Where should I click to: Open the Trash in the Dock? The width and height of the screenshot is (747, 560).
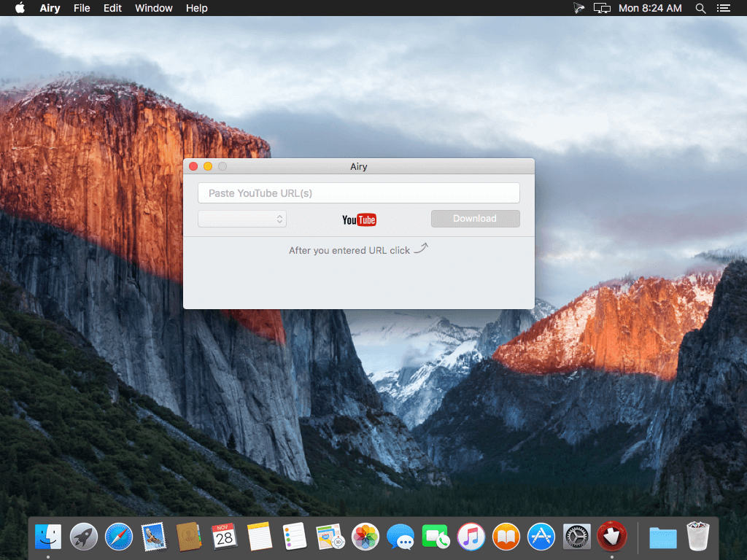click(698, 537)
